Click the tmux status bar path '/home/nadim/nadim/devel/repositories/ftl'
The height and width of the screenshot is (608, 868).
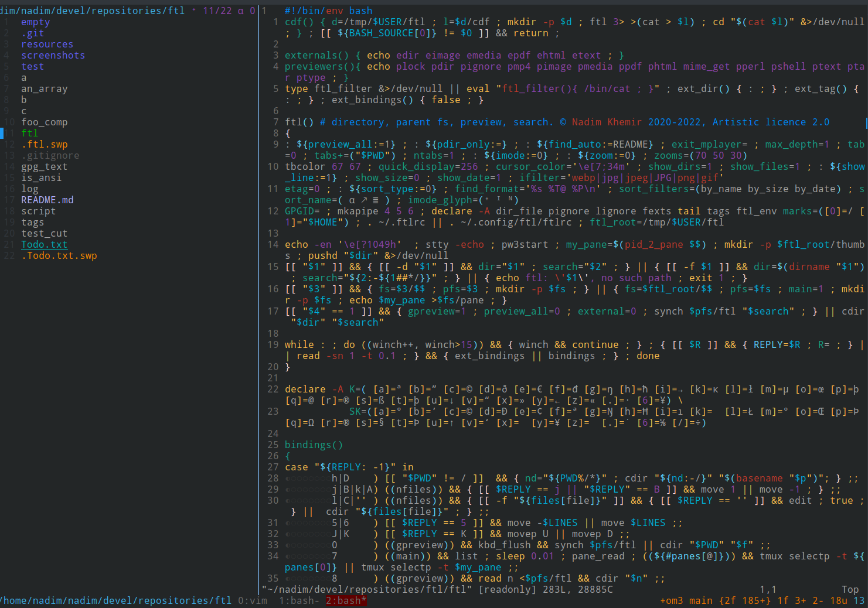(116, 601)
